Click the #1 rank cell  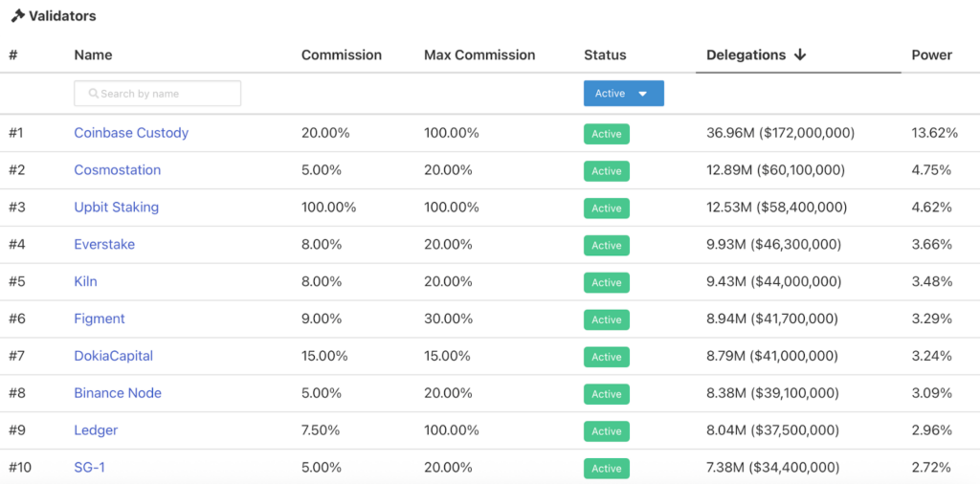click(16, 133)
